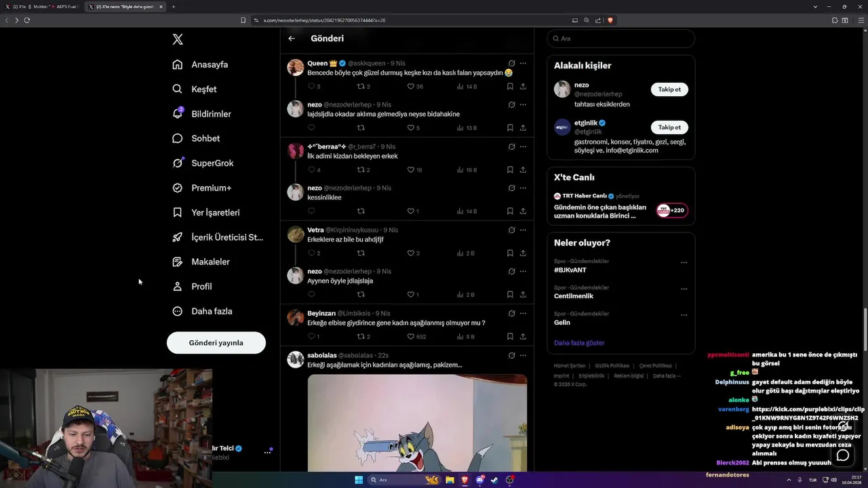Open Keşfet search page
This screenshot has width=868, height=488.
click(195, 89)
